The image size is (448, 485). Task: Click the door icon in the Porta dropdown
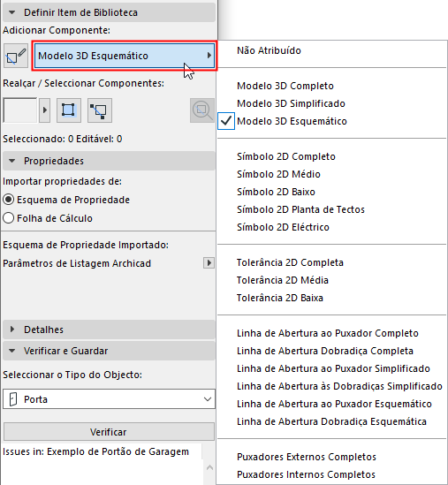click(x=13, y=399)
